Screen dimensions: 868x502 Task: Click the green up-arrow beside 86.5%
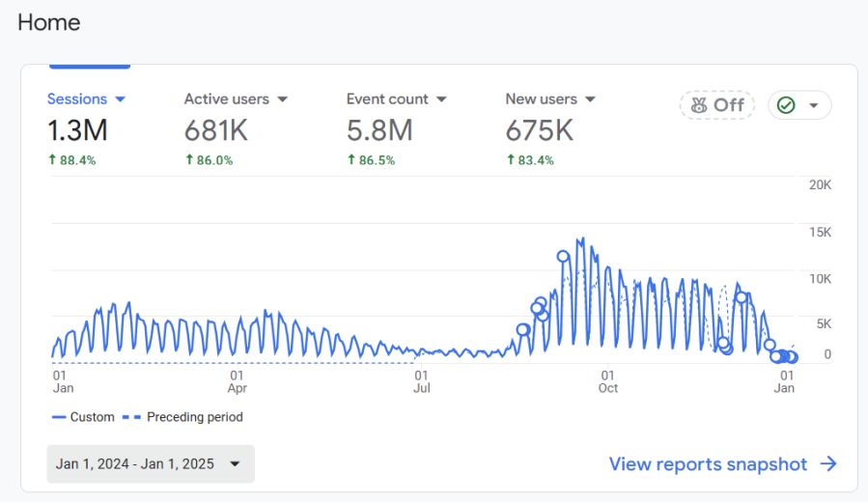(x=351, y=160)
